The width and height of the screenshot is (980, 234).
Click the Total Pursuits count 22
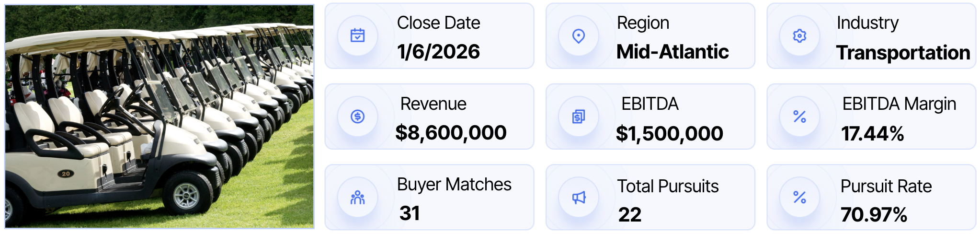(629, 215)
